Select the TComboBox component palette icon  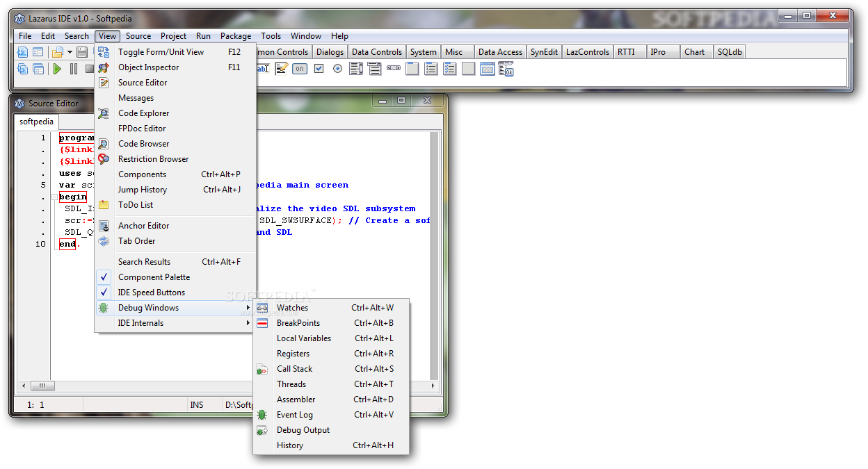point(375,69)
